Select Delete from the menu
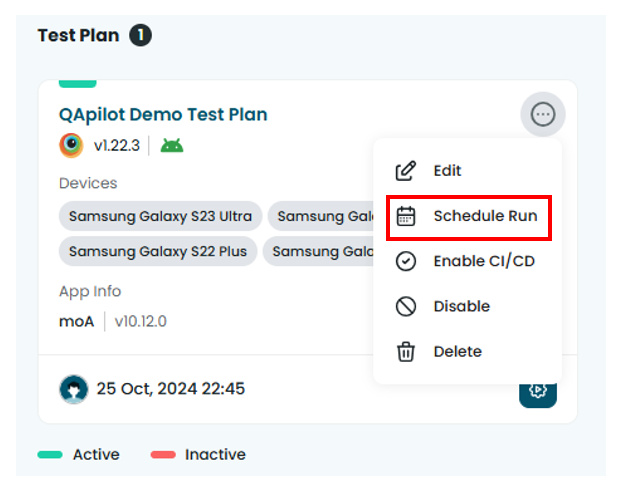The height and width of the screenshot is (489, 633). coord(457,351)
